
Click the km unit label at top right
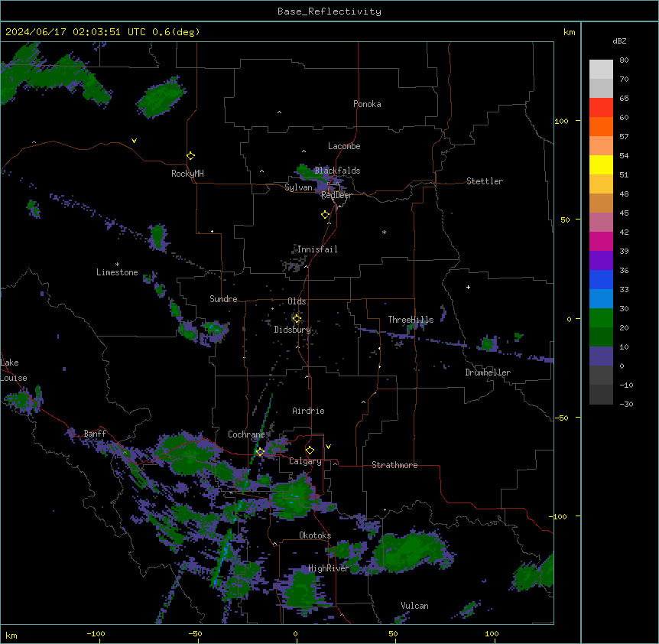tap(570, 32)
